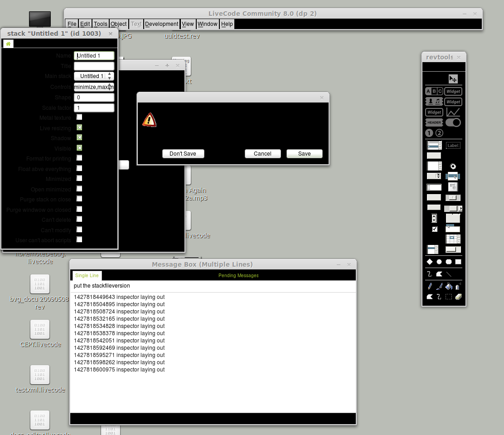Screen dimensions: 504x435
Task: Select the eraser paint tool
Action: pyautogui.click(x=458, y=297)
